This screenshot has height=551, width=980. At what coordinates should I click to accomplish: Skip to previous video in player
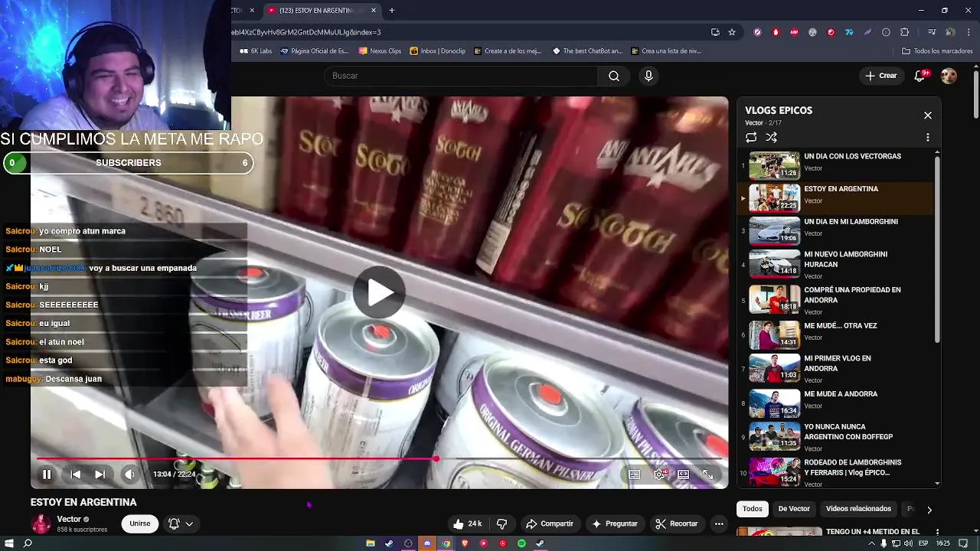75,474
